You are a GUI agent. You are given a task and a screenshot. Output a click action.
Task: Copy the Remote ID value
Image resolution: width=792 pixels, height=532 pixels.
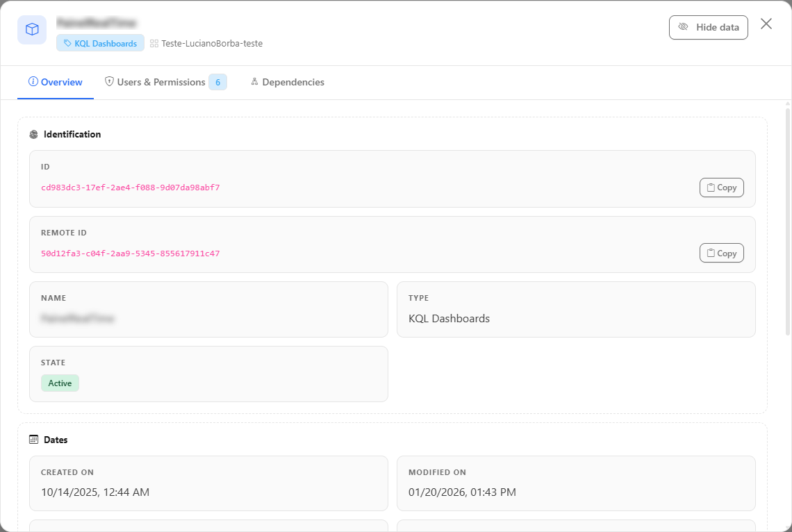[721, 253]
